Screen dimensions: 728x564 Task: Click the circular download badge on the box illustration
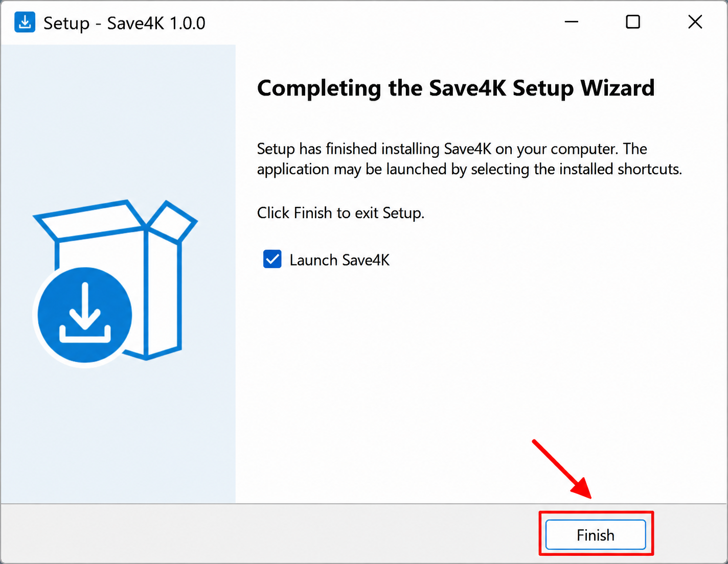click(x=85, y=315)
